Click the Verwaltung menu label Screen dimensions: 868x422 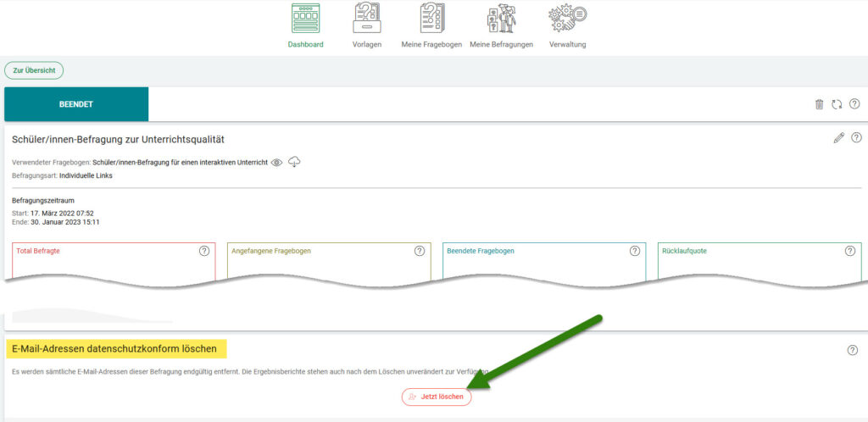(x=567, y=45)
